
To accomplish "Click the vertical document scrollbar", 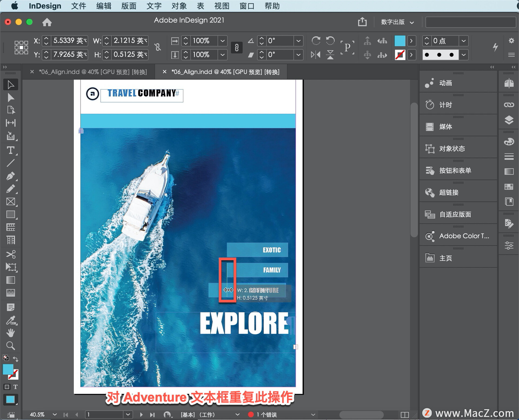I will [x=414, y=170].
